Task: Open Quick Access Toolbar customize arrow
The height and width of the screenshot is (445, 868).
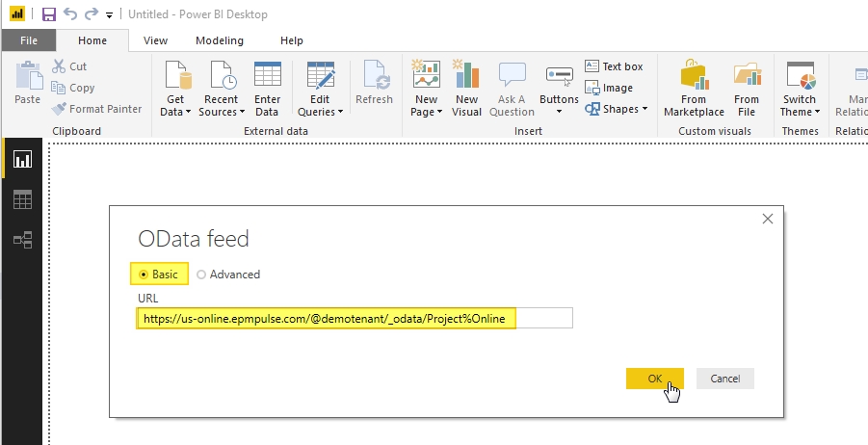Action: pyautogui.click(x=109, y=15)
